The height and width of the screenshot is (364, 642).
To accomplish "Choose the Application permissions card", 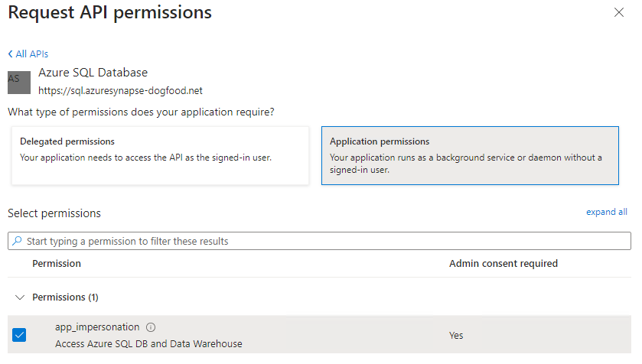I will [470, 156].
